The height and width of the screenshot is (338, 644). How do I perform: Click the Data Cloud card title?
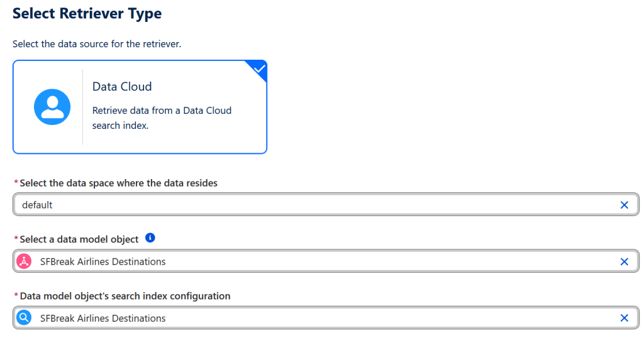click(x=122, y=87)
